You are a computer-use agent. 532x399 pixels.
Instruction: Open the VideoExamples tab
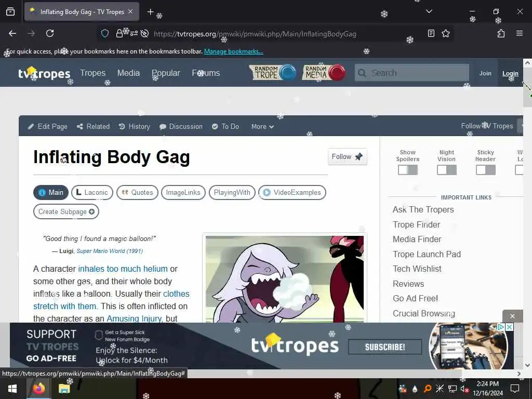click(x=292, y=192)
